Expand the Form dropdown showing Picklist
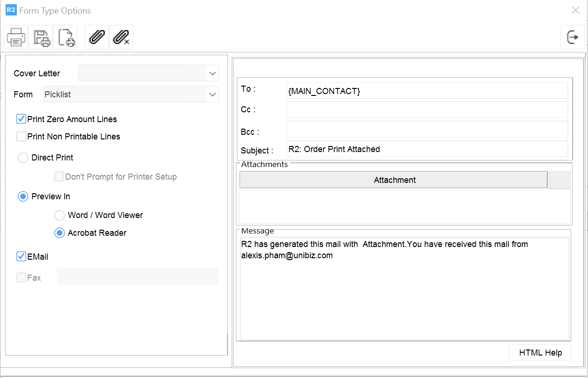 213,94
